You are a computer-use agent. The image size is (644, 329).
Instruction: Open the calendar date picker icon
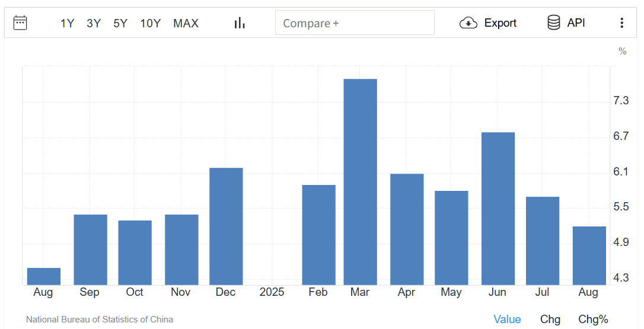tap(20, 23)
